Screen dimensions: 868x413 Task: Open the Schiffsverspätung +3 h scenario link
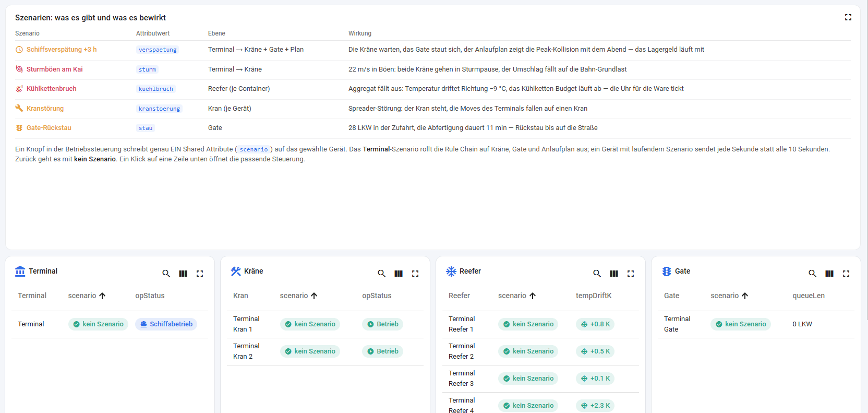[62, 50]
